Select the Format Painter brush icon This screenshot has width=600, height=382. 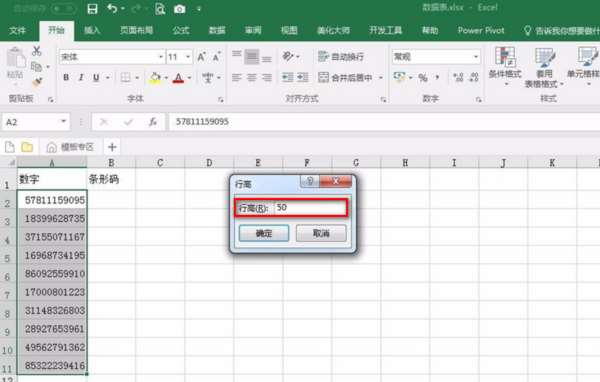(37, 82)
